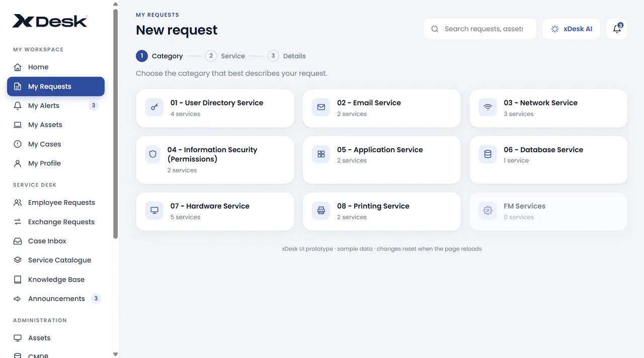The image size is (644, 358).
Task: Choose 04 - Information Security (Permissions) category
Action: (x=215, y=160)
